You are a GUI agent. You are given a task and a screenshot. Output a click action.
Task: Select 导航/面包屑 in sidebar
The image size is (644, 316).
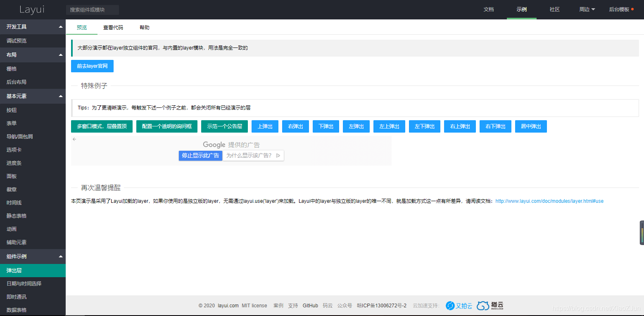pos(33,137)
